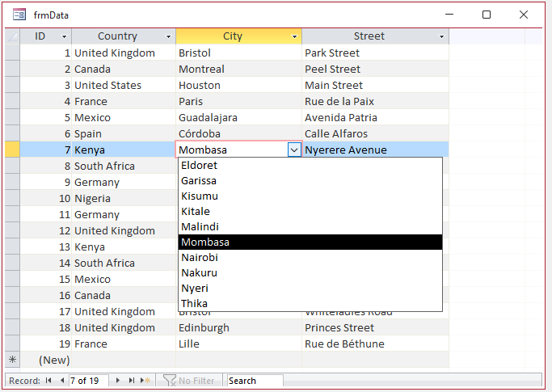Click the select-all corner box of datasheet

point(13,36)
